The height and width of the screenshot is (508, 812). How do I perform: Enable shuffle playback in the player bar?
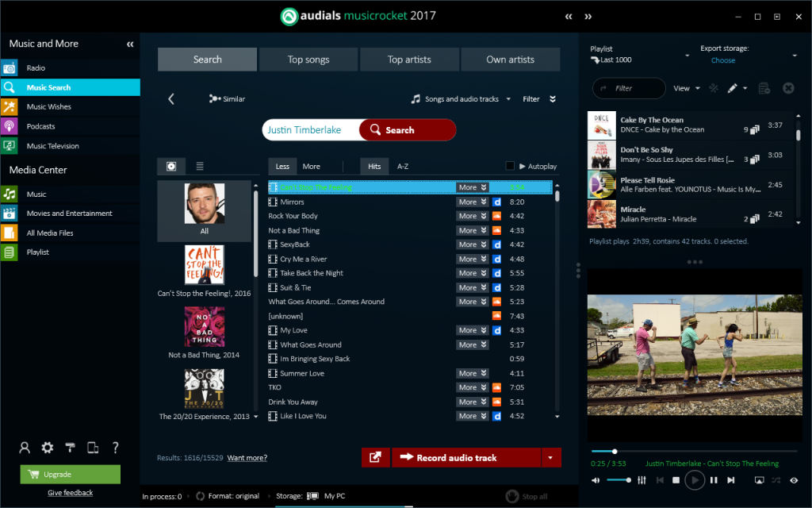click(x=777, y=480)
